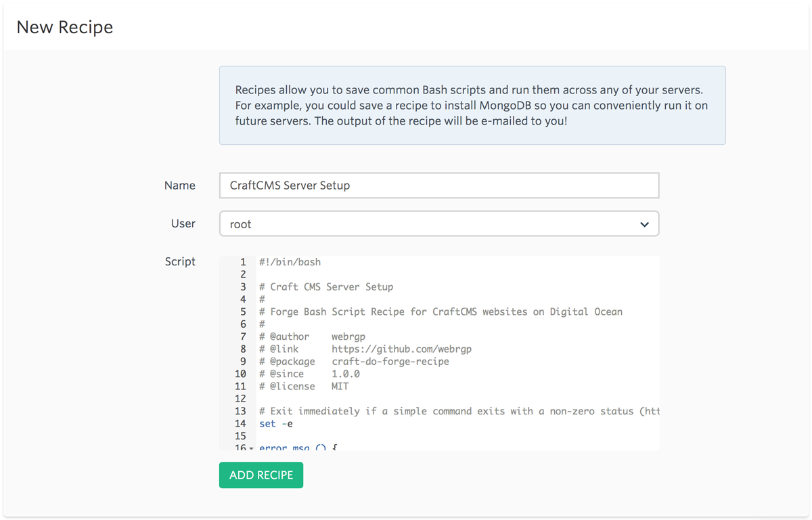Click the '@author webrgp' comment line

[x=312, y=337]
